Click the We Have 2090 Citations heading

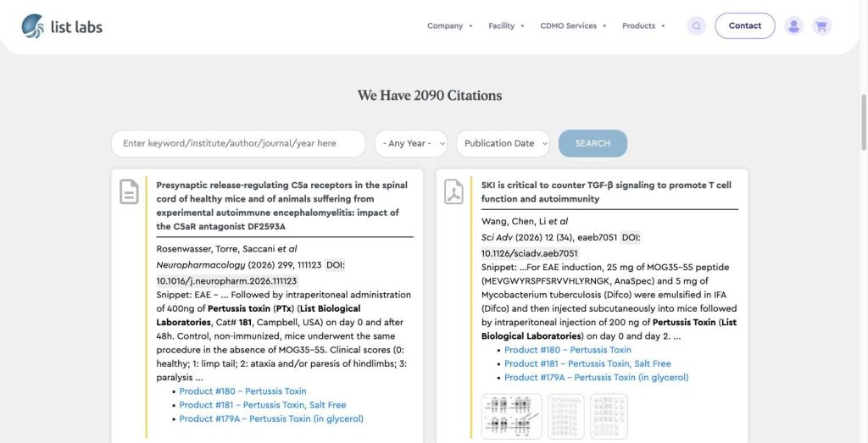(x=430, y=96)
